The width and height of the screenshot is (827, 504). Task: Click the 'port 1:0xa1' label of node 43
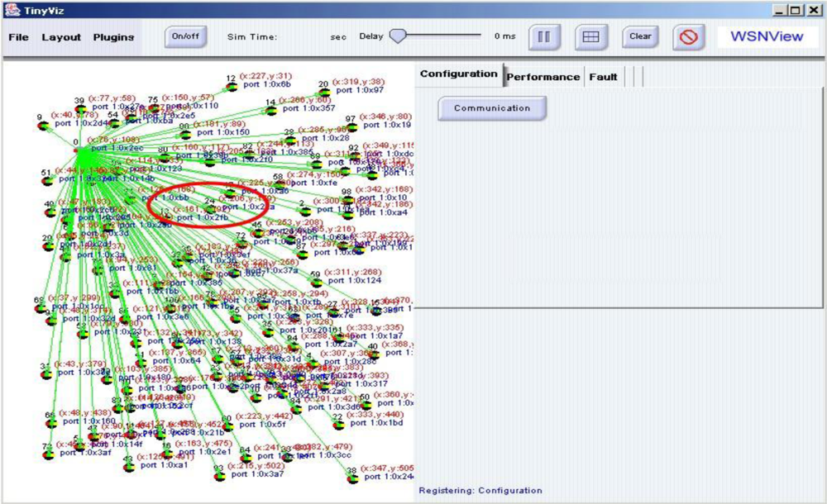coord(164,465)
